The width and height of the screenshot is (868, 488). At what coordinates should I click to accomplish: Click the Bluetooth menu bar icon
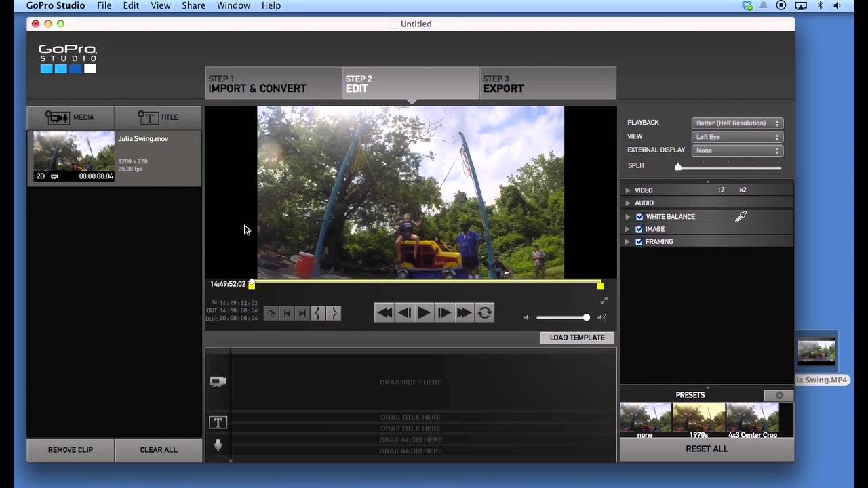(820, 5)
